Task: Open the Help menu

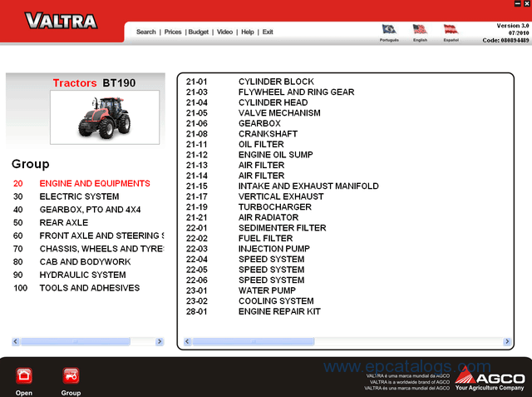Action: [x=248, y=32]
